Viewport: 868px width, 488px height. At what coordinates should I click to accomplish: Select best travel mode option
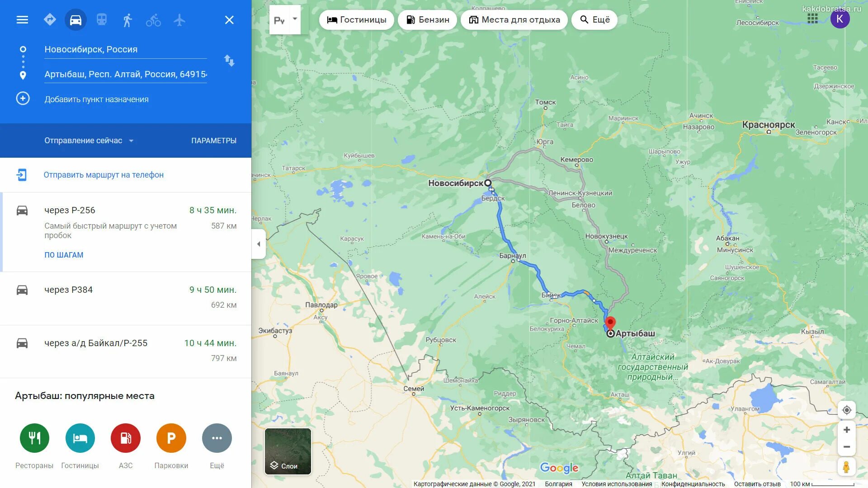pos(50,20)
